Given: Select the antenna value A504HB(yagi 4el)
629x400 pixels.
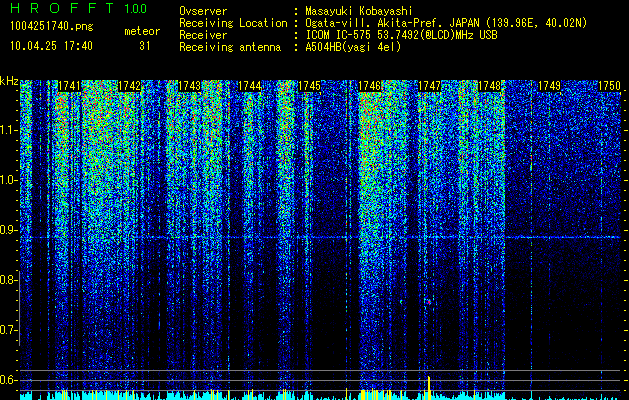Looking at the screenshot, I should (x=353, y=47).
